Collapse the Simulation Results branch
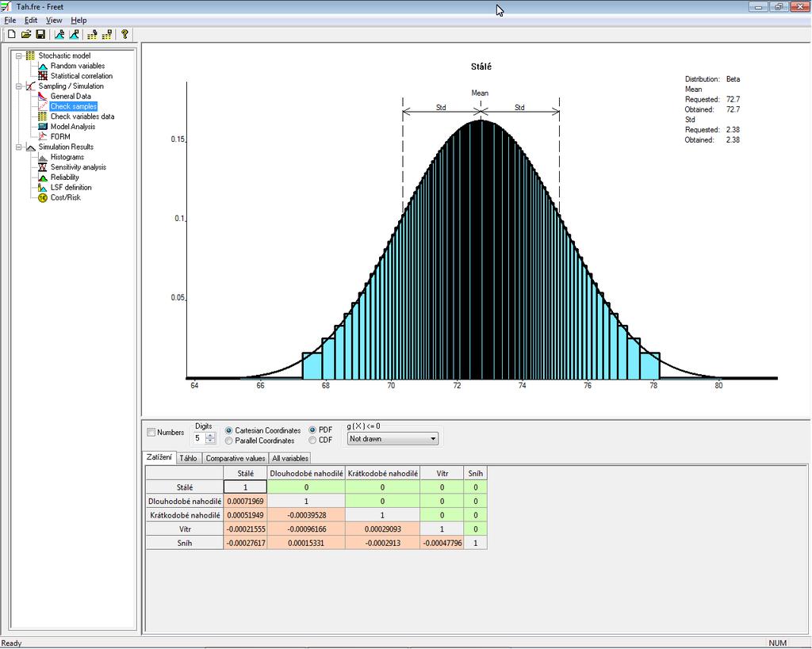 (19, 147)
